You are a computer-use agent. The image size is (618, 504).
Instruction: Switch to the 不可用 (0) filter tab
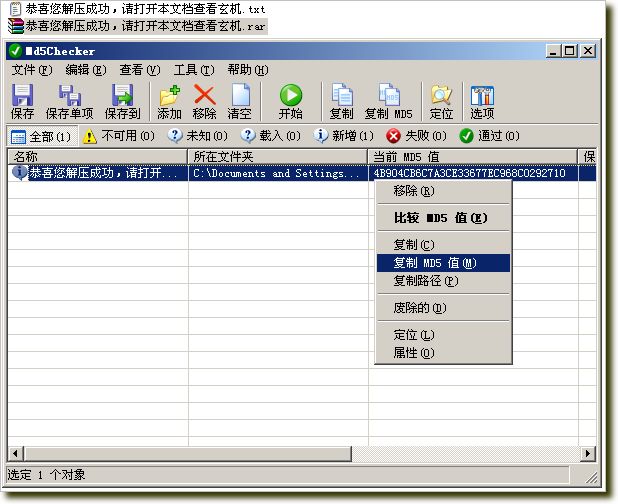coord(119,136)
